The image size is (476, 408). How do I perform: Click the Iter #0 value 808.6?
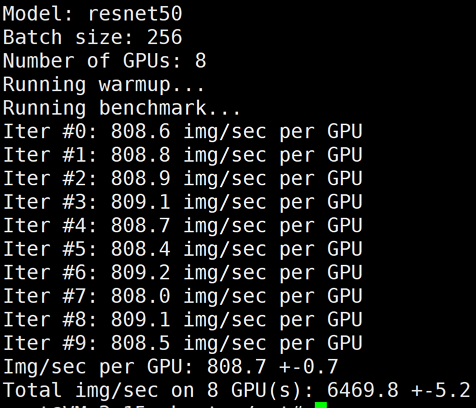coord(140,131)
